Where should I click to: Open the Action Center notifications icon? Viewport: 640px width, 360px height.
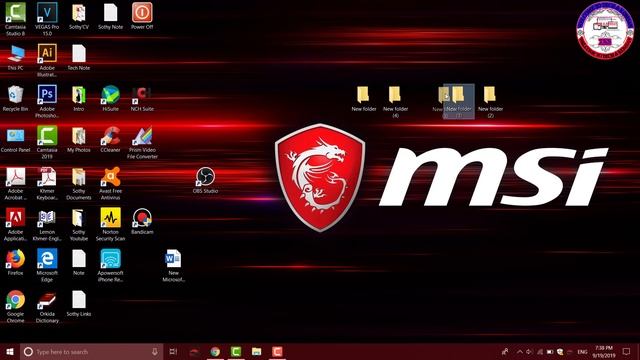pos(627,351)
